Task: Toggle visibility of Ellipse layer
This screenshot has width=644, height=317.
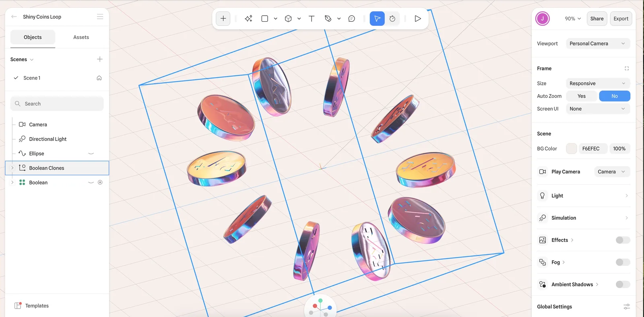Action: coord(91,153)
